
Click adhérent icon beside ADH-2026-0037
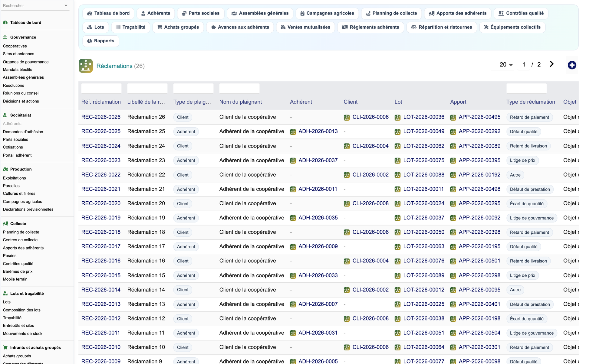(x=293, y=161)
